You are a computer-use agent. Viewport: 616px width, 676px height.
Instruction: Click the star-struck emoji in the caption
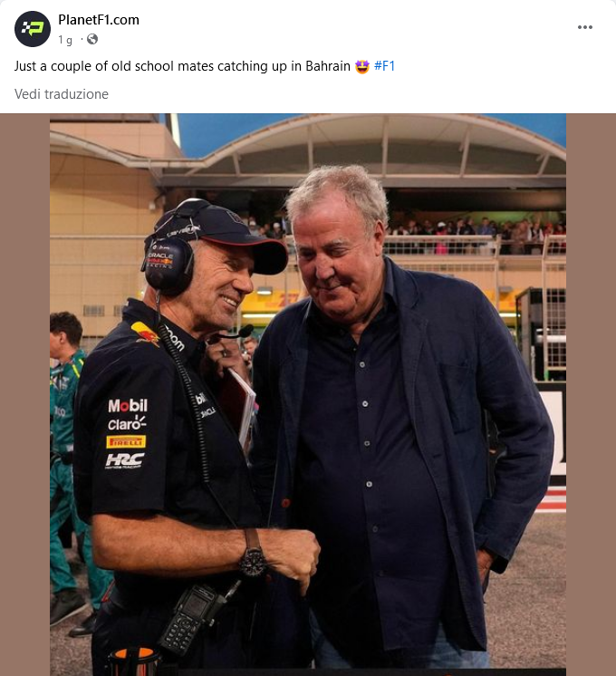click(362, 66)
